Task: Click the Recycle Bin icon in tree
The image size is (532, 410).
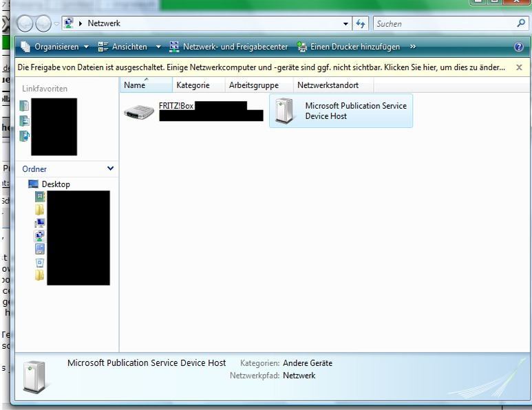Action: pos(40,263)
